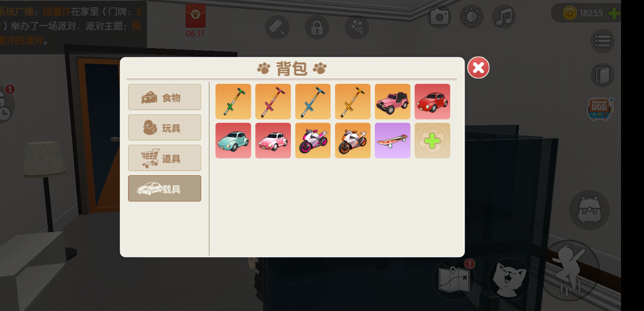The image size is (644, 311).
Task: Toggle the padlock door lock
Action: (x=316, y=27)
